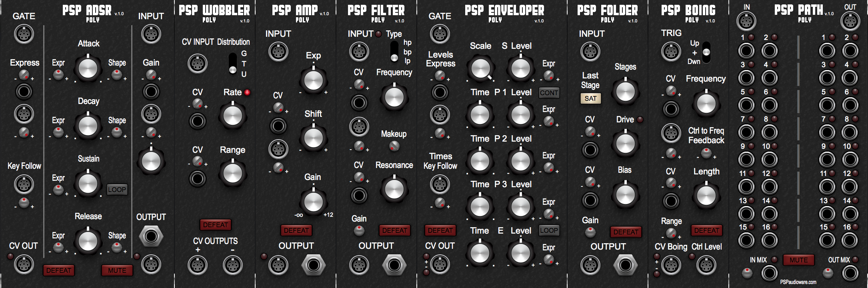Click the ADSR DEFEAT button

pos(59,270)
